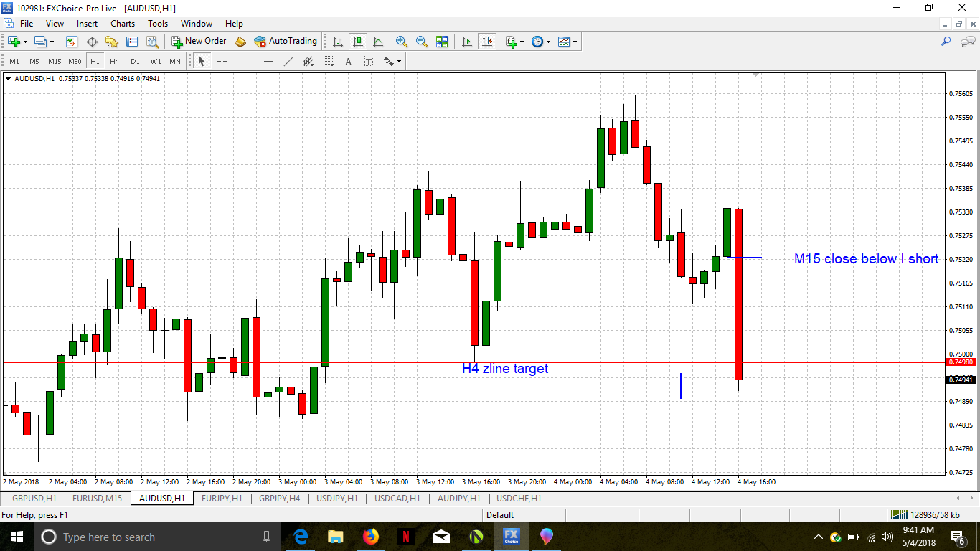Viewport: 980px width, 551px height.
Task: Select the Fibonacci Retracement tool
Action: [329, 61]
